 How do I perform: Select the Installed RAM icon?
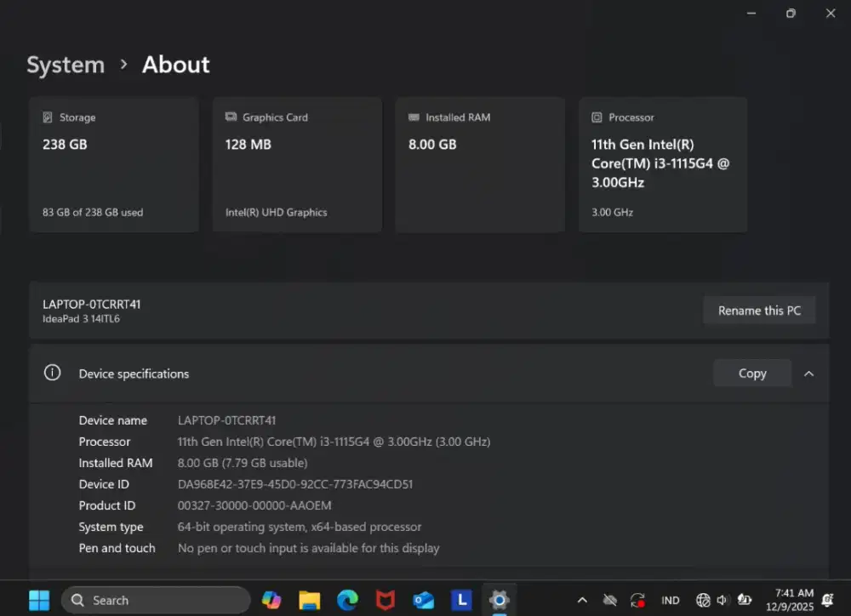(414, 117)
